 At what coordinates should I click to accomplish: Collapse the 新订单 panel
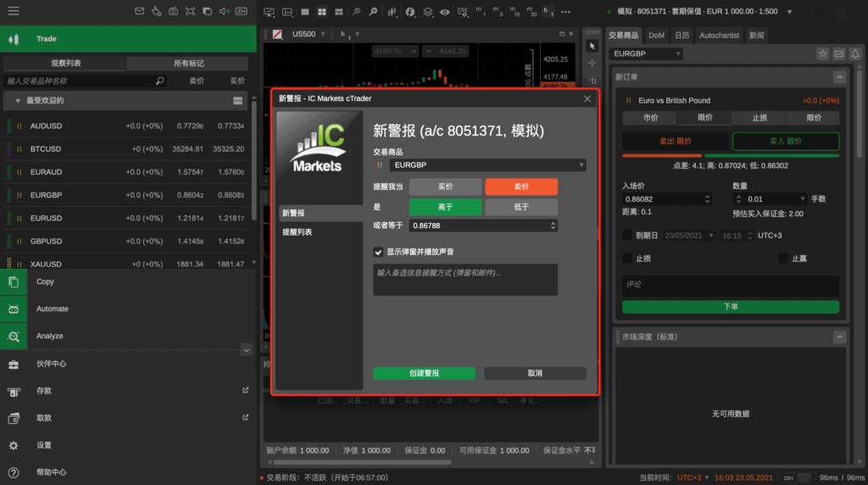pos(839,77)
